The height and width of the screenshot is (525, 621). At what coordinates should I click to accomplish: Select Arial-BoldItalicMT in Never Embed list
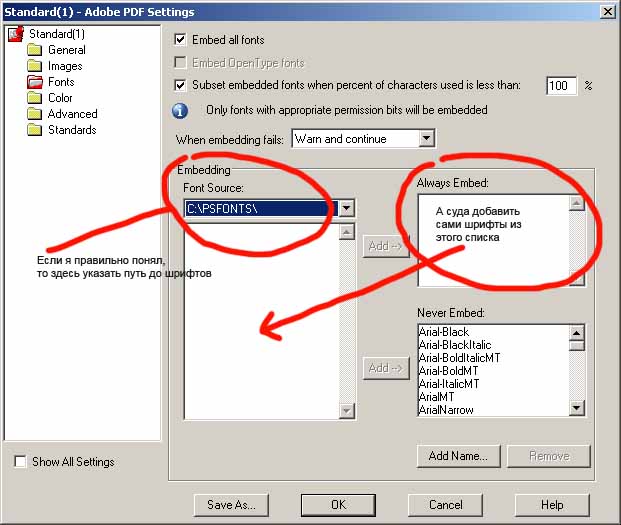[459, 358]
